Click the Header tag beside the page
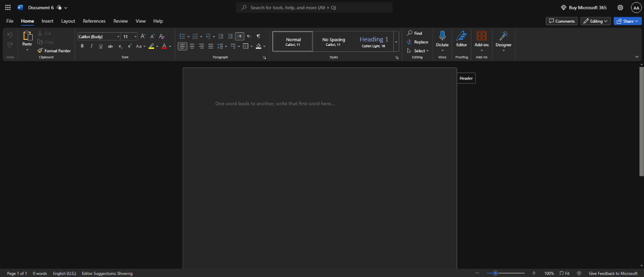Screen dimensions: 644x277 (466, 78)
